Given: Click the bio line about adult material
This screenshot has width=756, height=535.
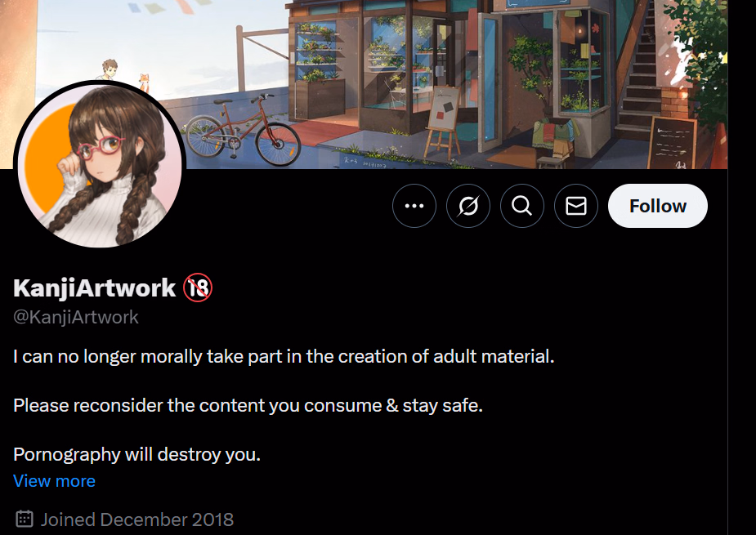Looking at the screenshot, I should coord(284,357).
